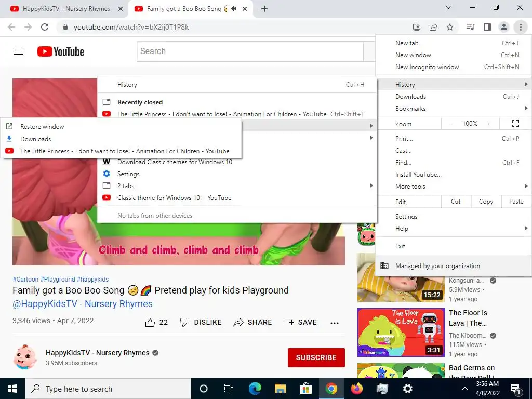Open Microsoft Edge from the taskbar
This screenshot has height=399, width=532.
tap(255, 389)
